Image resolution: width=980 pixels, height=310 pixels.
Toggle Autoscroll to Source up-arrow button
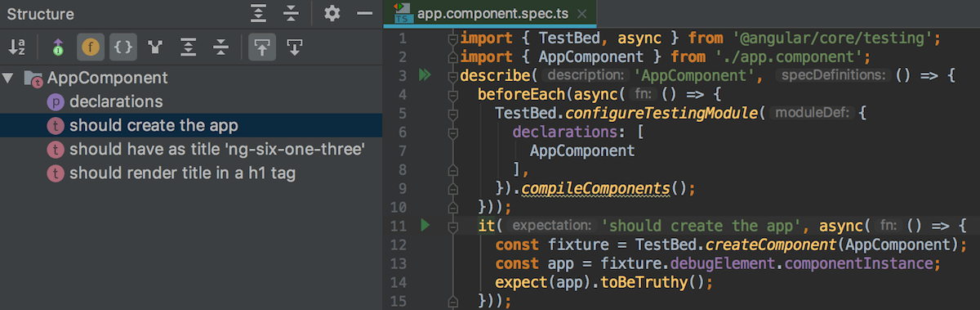(261, 47)
